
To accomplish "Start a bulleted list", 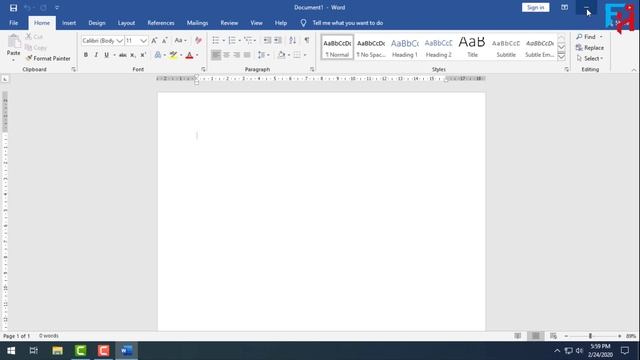I will click(216, 40).
